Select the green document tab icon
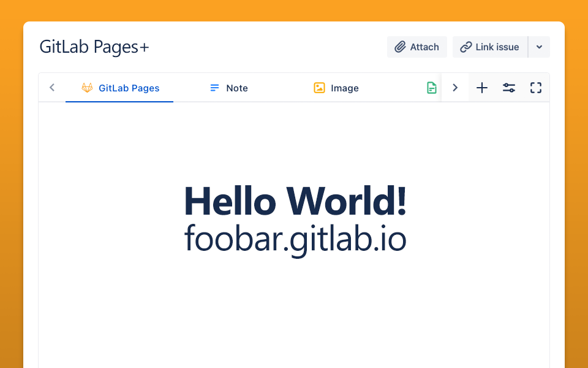The height and width of the screenshot is (368, 588). coord(432,88)
